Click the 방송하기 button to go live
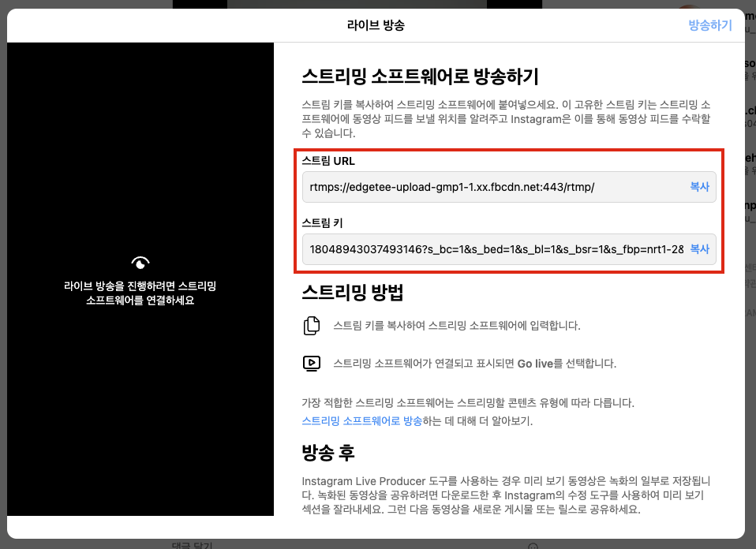 click(709, 25)
